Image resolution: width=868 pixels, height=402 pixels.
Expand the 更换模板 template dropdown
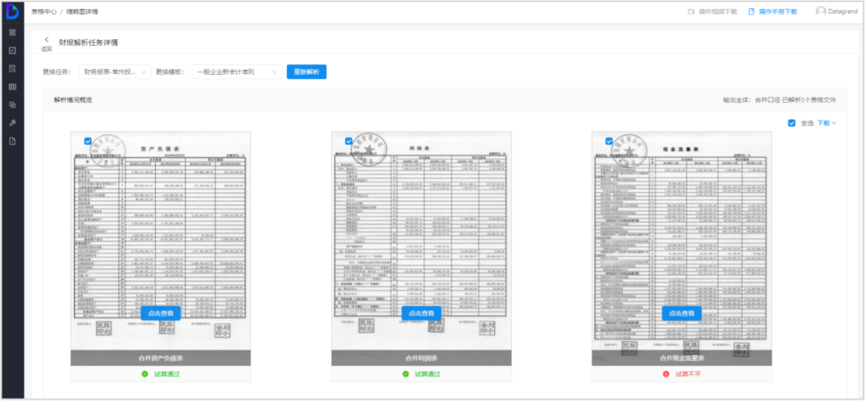tap(235, 72)
